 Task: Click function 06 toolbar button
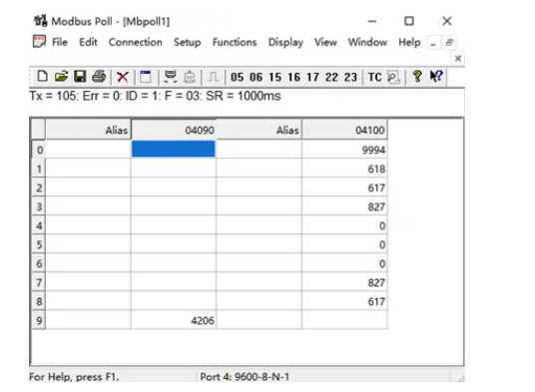click(256, 77)
